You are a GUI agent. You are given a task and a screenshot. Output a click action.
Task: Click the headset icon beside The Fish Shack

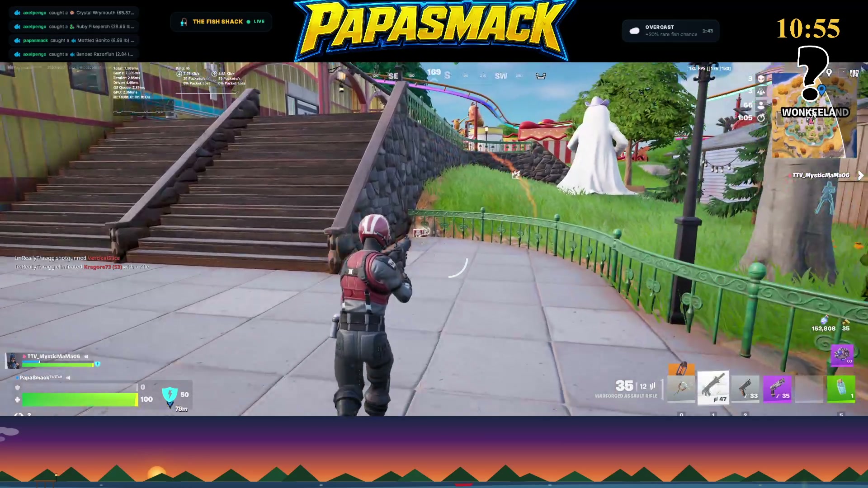click(x=184, y=22)
